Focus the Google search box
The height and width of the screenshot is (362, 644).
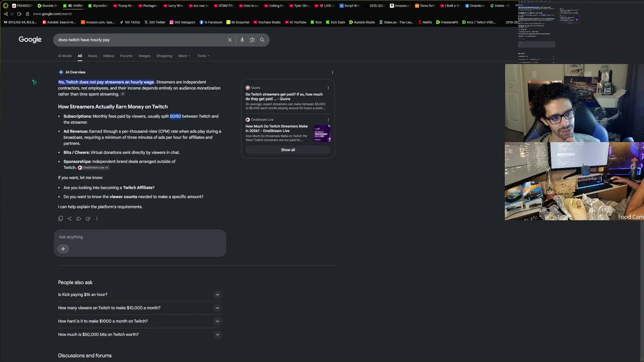[x=141, y=40]
